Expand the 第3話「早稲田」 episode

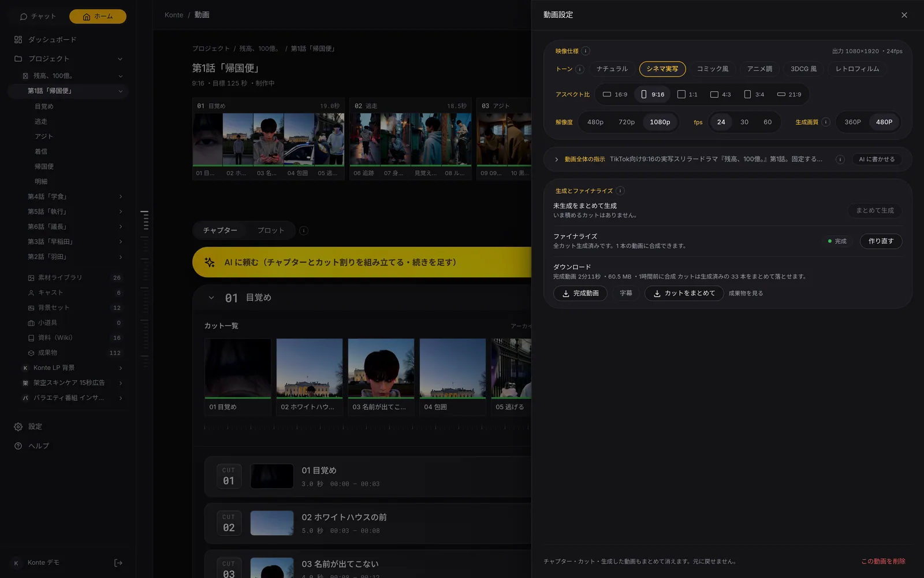120,242
